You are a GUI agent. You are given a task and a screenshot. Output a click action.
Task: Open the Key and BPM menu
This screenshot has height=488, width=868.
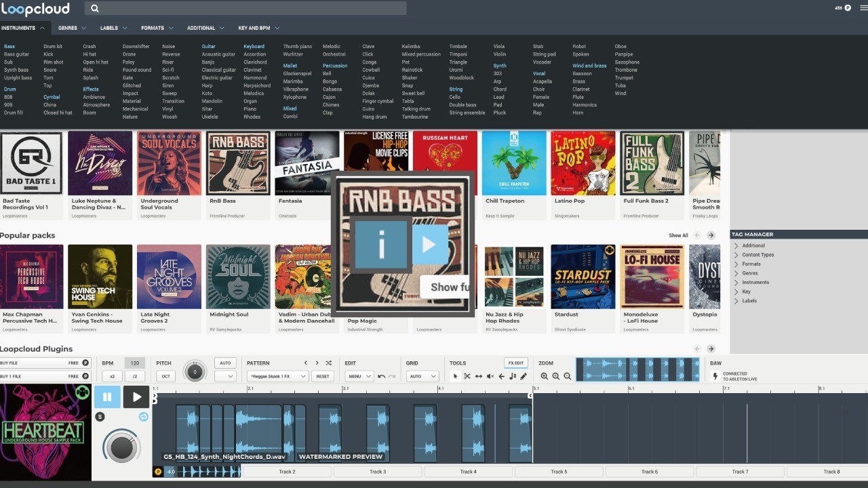pos(258,28)
